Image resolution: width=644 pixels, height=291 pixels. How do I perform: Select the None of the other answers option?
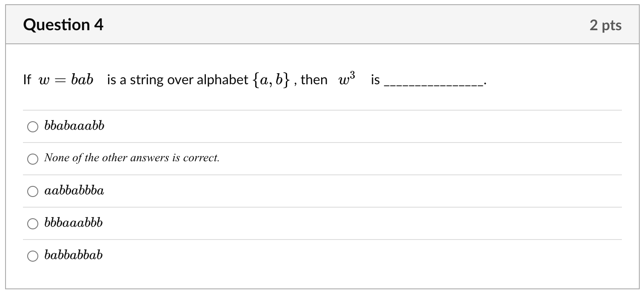coord(132,158)
